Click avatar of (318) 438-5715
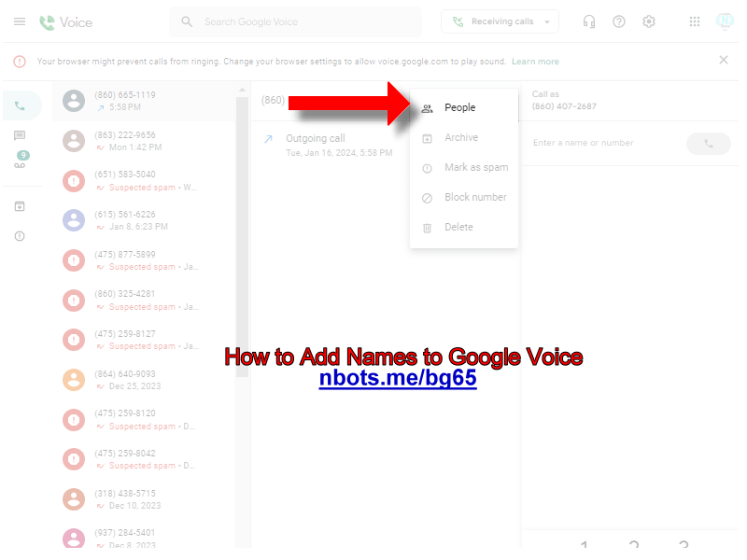The image size is (747, 560). 74,499
